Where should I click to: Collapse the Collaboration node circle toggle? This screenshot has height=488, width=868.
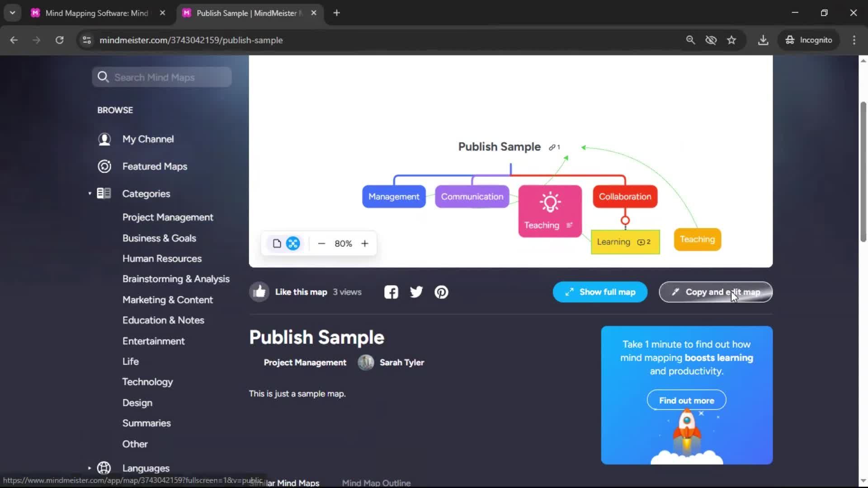(625, 221)
